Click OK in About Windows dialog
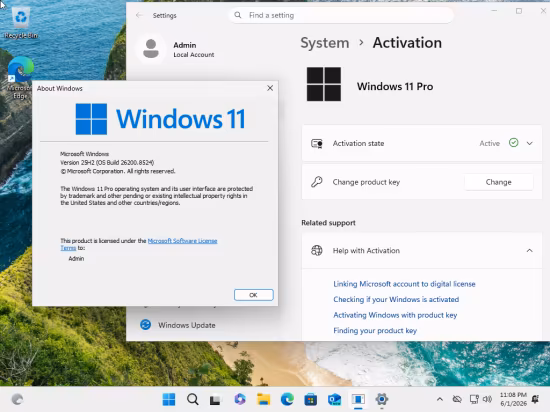 (254, 295)
